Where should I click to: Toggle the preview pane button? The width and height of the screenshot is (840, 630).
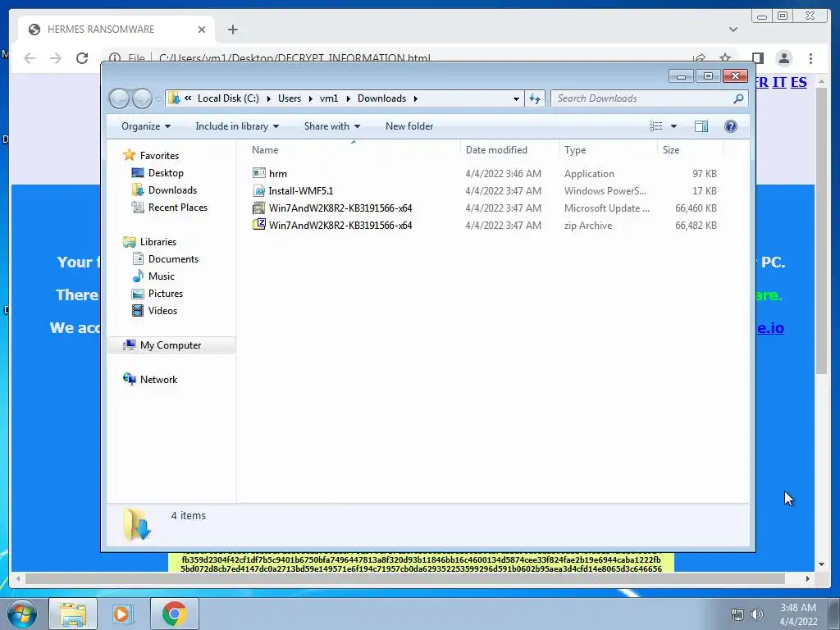point(701,126)
